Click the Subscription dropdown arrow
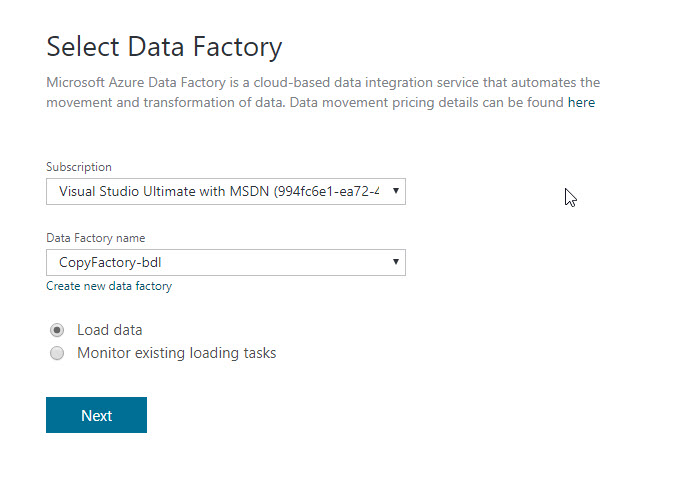 (x=396, y=191)
